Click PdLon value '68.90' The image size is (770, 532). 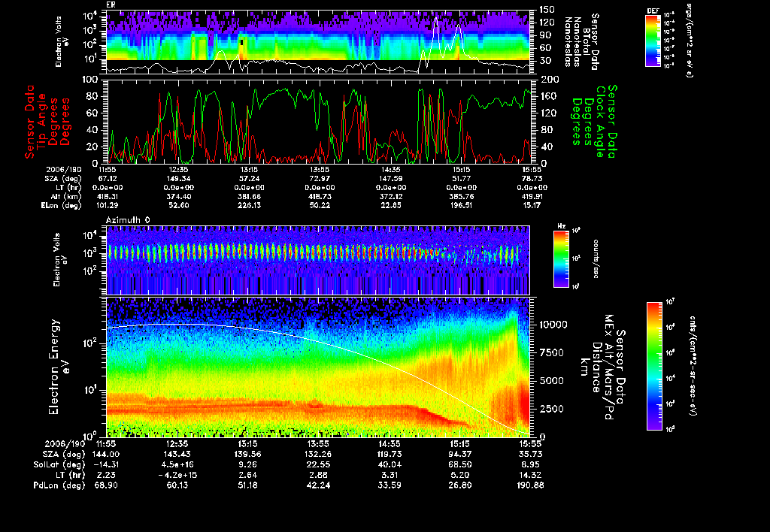[x=107, y=485]
